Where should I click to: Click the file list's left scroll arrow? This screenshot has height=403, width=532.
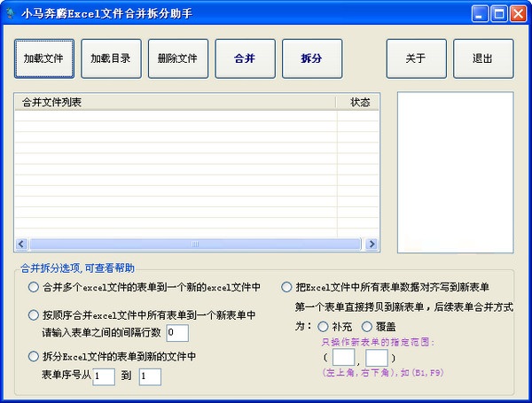click(x=21, y=244)
